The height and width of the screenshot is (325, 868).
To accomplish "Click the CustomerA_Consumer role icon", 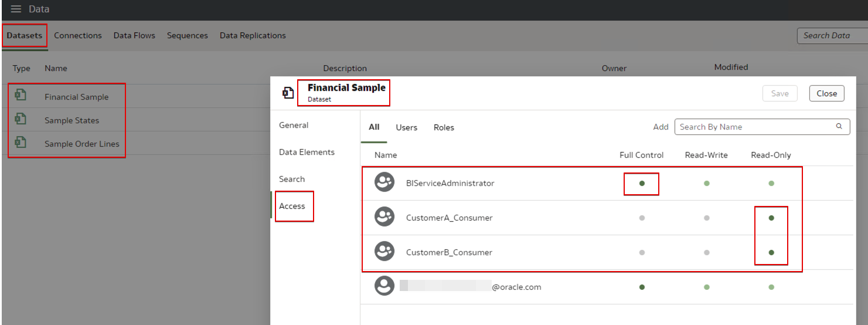I will 384,218.
